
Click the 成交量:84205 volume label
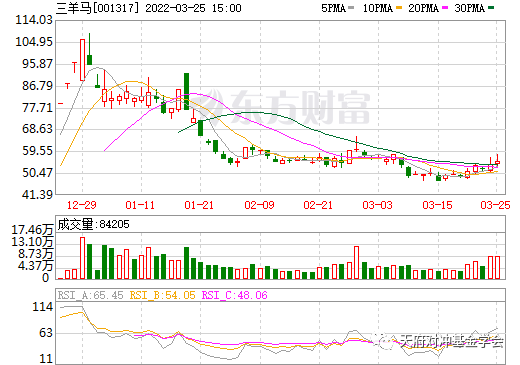tap(93, 224)
